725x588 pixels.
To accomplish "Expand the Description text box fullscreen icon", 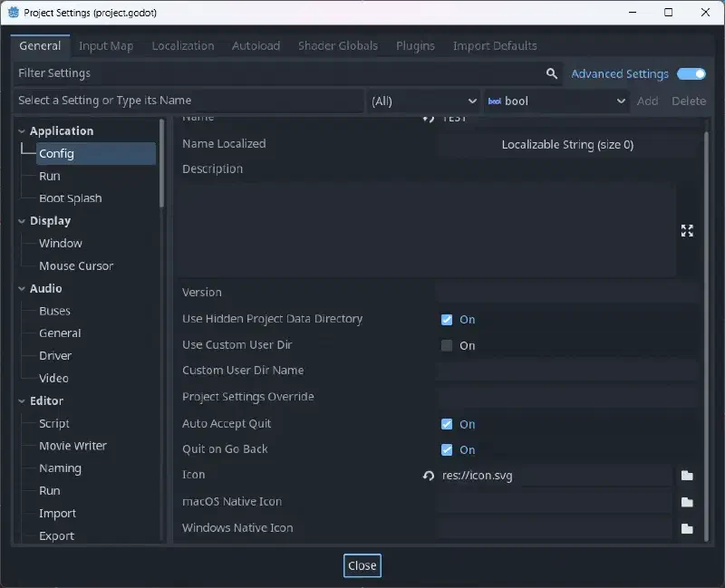I will (x=687, y=230).
